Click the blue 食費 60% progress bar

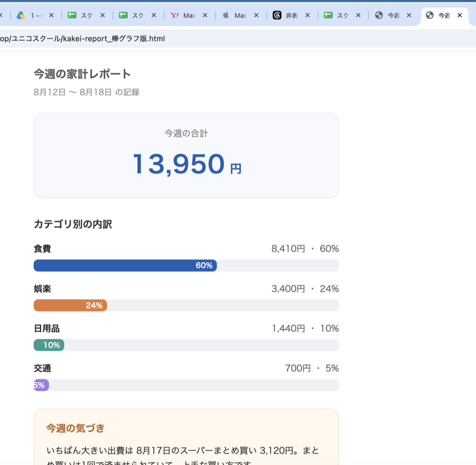click(x=125, y=265)
